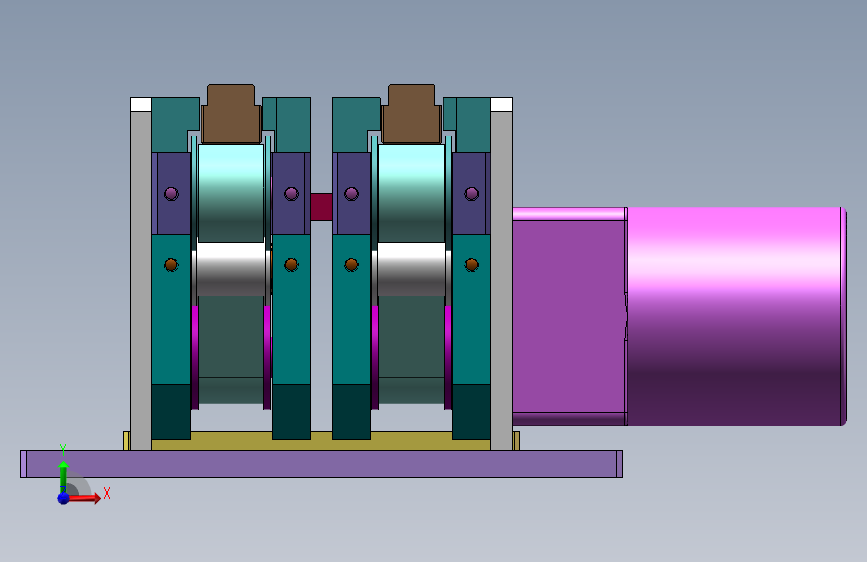Click the red X axis arrow of the triad
Viewport: 867px width, 562px height.
pyautogui.click(x=84, y=498)
